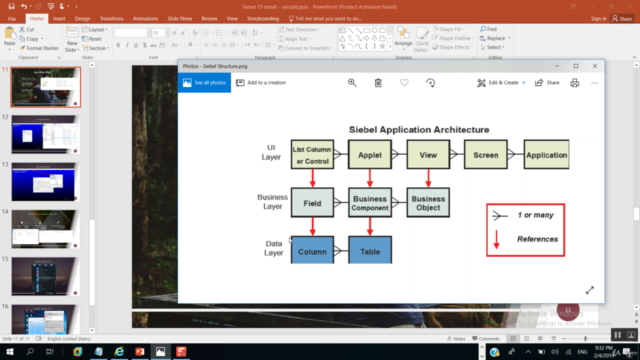Open Internet Explorer from taskbar
This screenshot has width=640, height=360.
coord(119,351)
